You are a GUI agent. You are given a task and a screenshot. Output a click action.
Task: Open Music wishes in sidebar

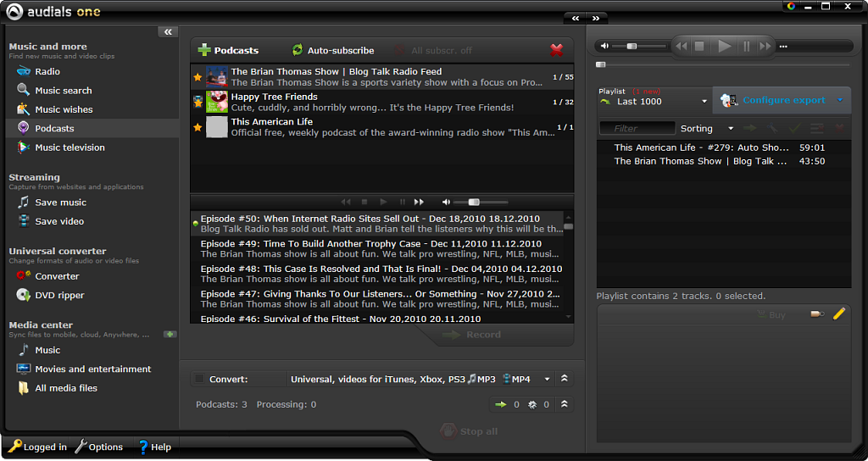pyautogui.click(x=64, y=109)
